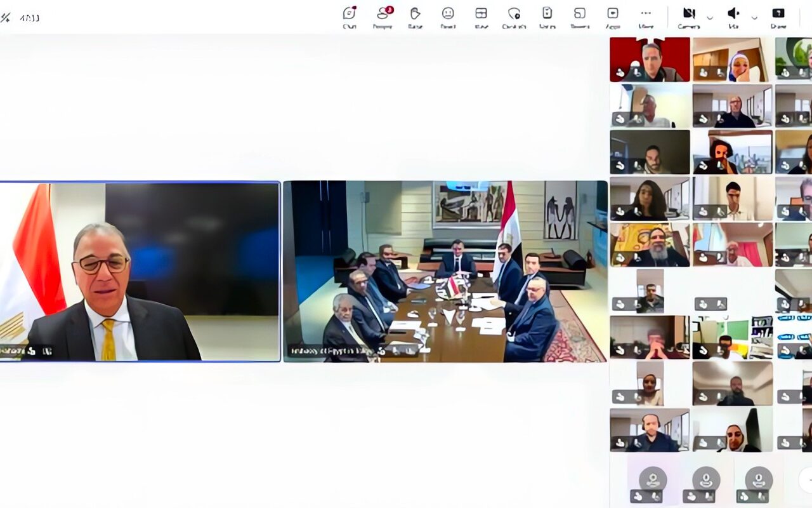
Task: Click the first avatar-only participant tile
Action: click(x=653, y=485)
